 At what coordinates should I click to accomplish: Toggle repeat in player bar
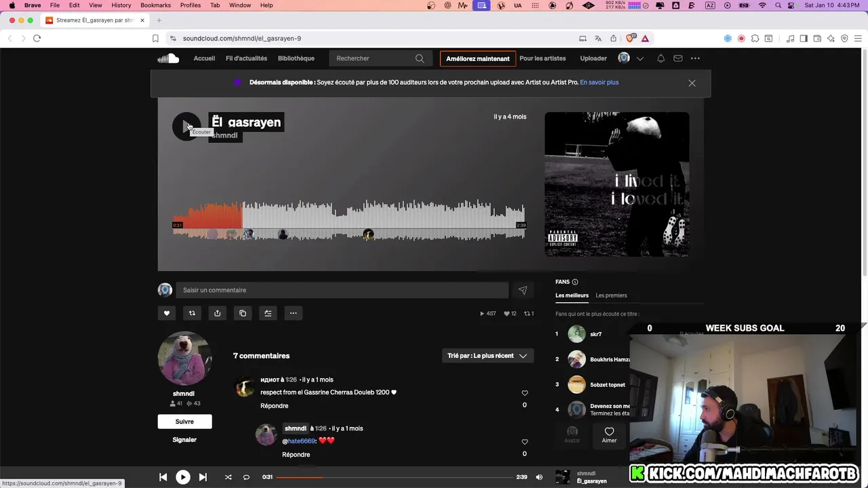tap(246, 477)
